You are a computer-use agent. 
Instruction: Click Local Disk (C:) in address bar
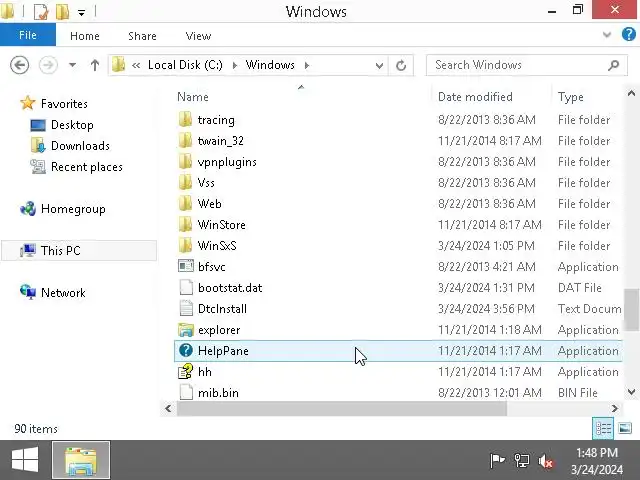tap(185, 65)
